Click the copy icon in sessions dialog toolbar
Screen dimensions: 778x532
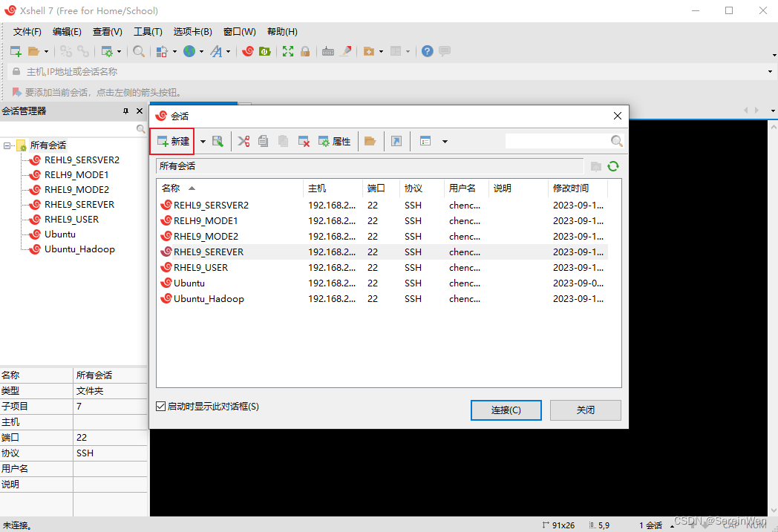coord(263,141)
